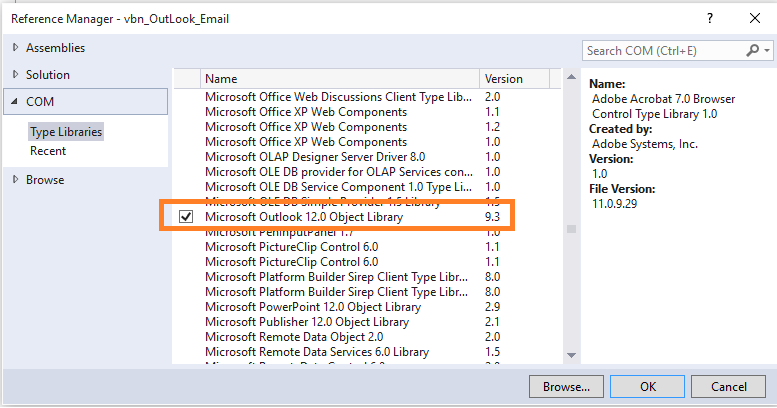Click Adobe Systems, Inc. creator text
The height and width of the screenshot is (408, 777).
coord(645,144)
